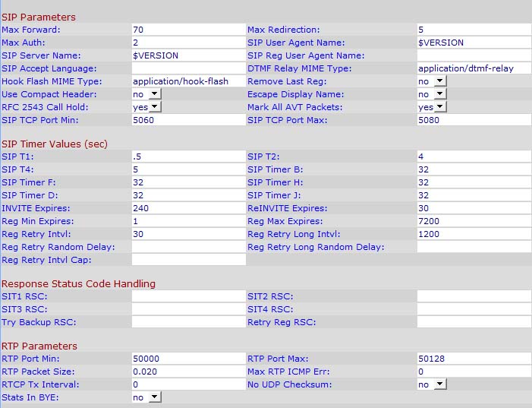The width and height of the screenshot is (532, 408).
Task: Focus the RTP Packet Size field
Action: point(188,372)
